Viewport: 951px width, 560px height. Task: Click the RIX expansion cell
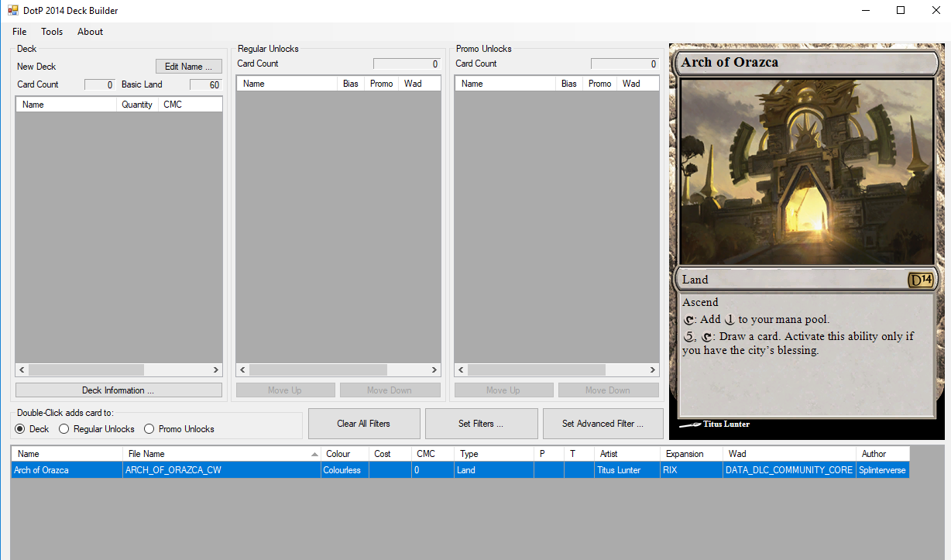coord(692,470)
